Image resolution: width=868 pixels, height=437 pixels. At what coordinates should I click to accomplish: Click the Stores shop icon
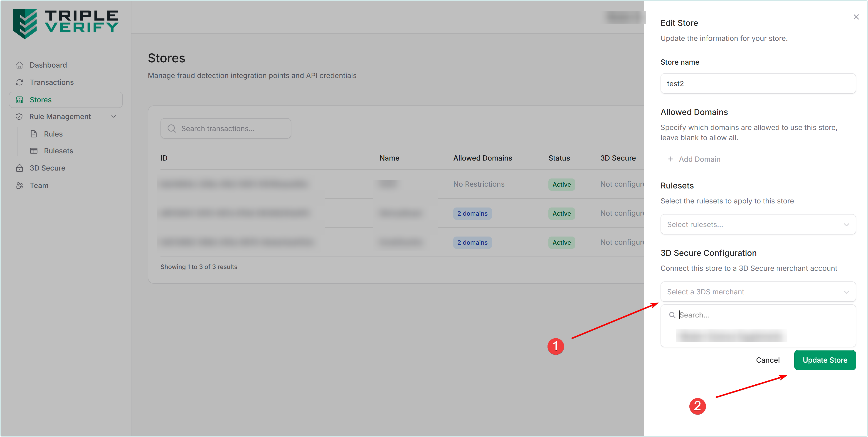click(20, 100)
